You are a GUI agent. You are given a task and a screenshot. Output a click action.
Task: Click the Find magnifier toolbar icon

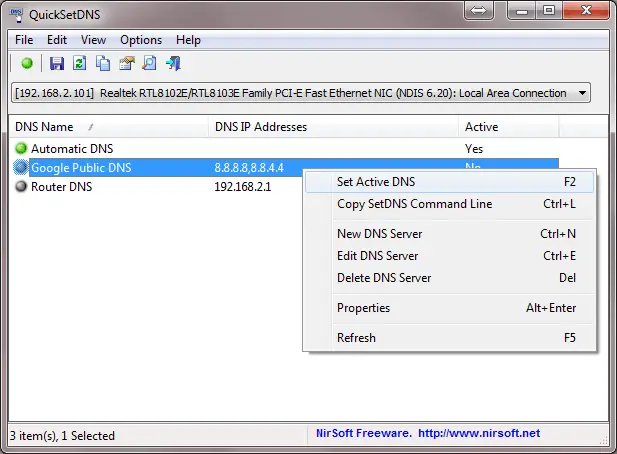pos(150,63)
